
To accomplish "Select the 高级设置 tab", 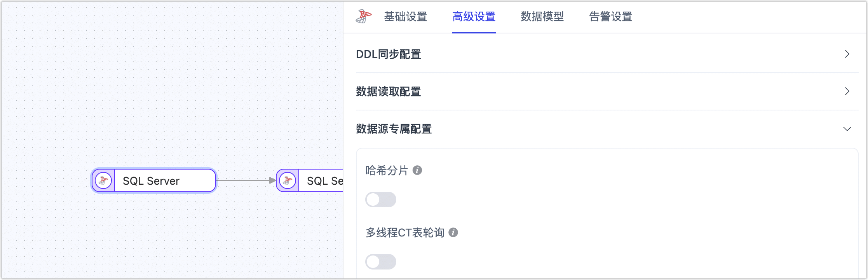I will [474, 16].
